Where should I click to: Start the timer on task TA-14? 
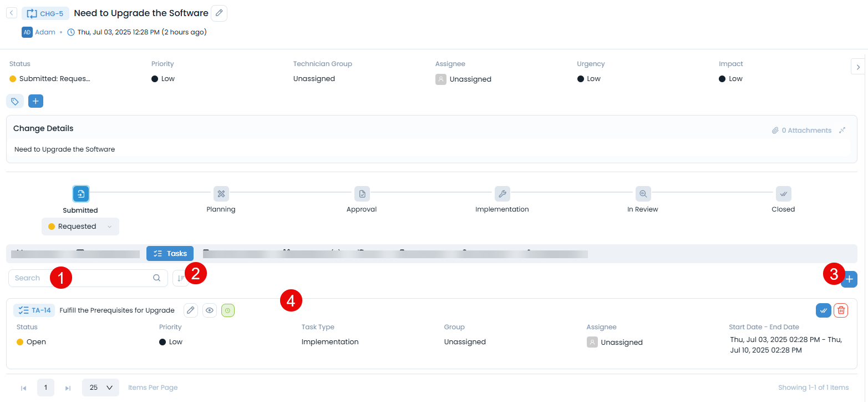point(227,310)
